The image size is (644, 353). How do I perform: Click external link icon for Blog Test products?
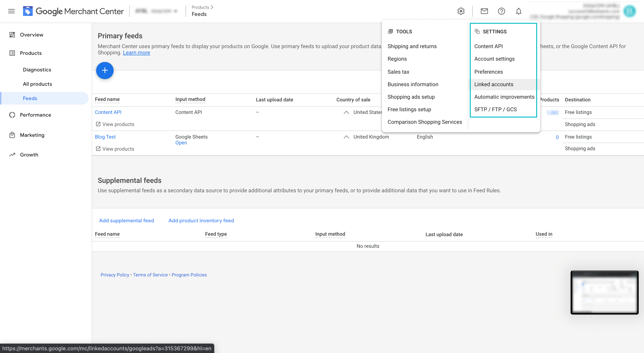coord(98,149)
